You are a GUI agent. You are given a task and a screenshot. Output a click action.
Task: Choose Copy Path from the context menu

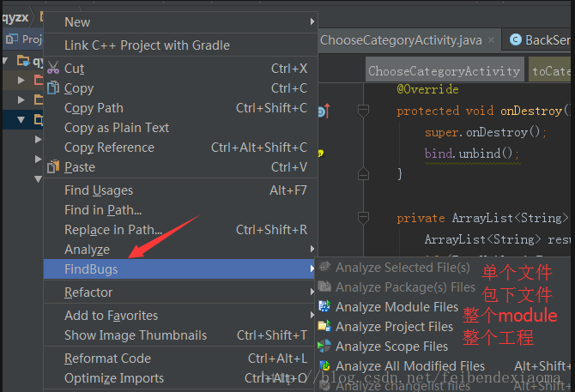(x=94, y=108)
